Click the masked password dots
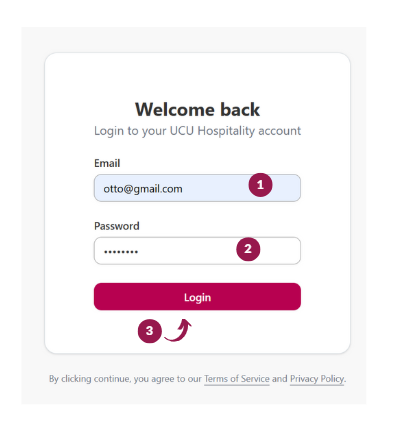The height and width of the screenshot is (428, 393). [x=121, y=252]
